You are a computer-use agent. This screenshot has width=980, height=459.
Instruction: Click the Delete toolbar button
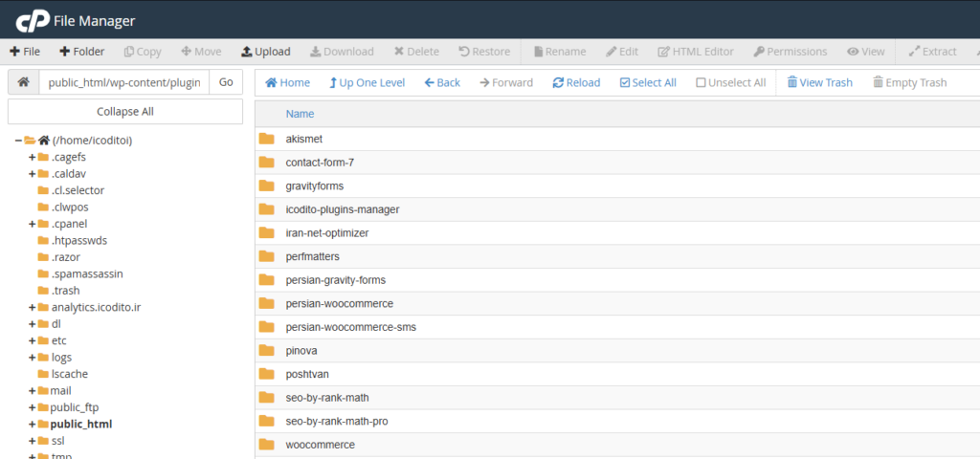pos(416,52)
